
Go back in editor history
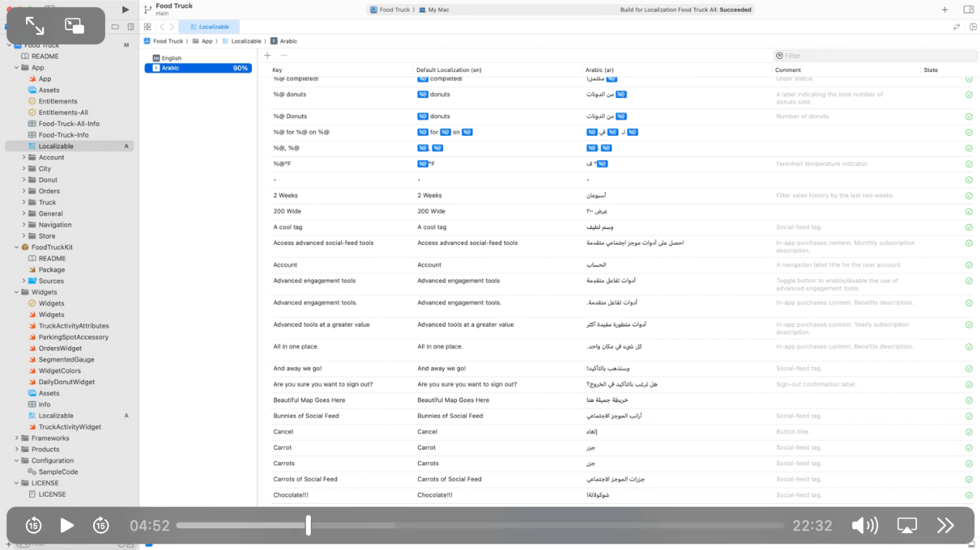(162, 27)
